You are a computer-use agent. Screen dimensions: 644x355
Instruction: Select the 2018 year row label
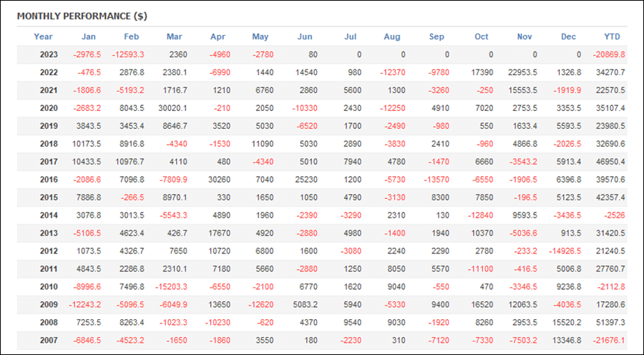coord(49,145)
